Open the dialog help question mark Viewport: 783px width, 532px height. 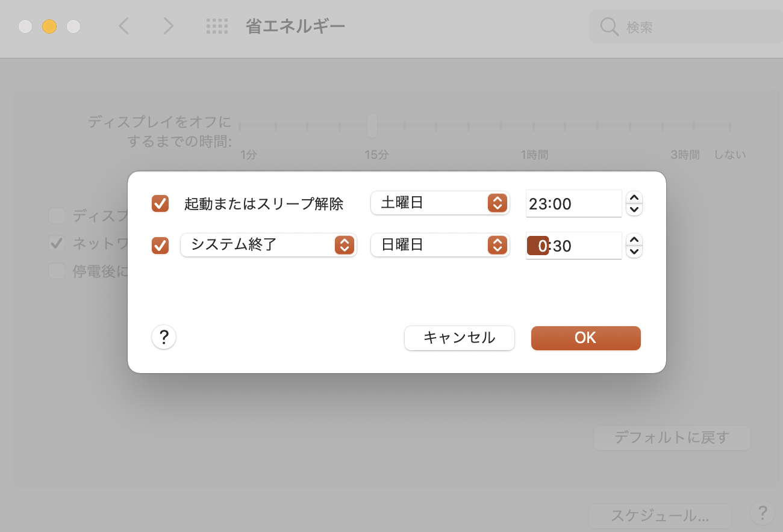pyautogui.click(x=163, y=338)
